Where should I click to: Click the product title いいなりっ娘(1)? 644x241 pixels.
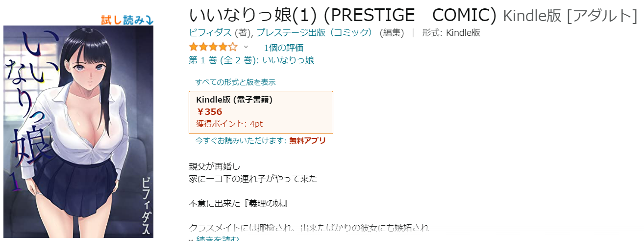tap(254, 16)
